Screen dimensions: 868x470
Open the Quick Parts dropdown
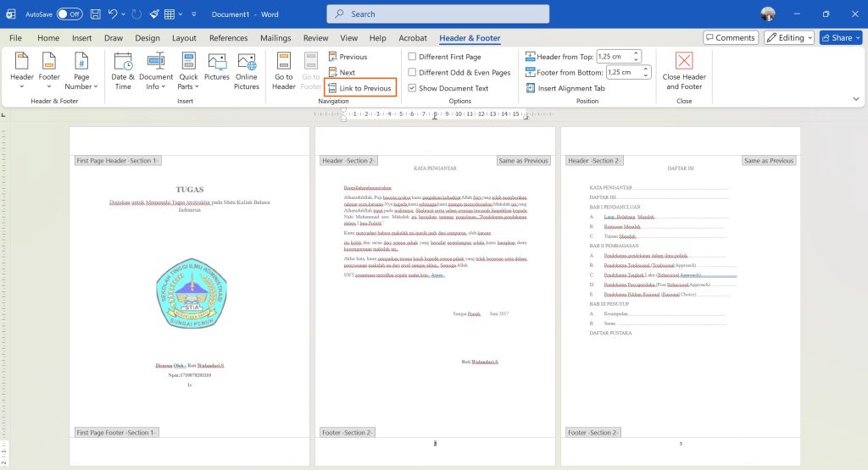(188, 86)
